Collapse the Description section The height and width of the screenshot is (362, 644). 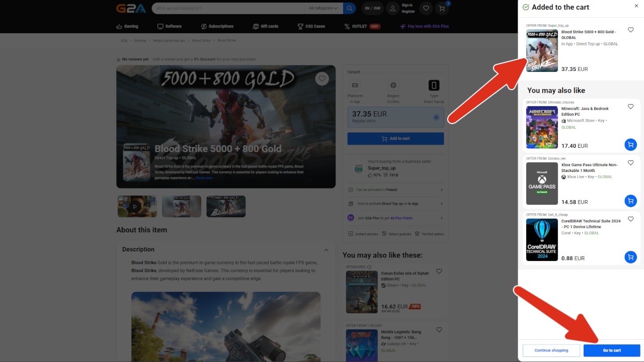326,250
